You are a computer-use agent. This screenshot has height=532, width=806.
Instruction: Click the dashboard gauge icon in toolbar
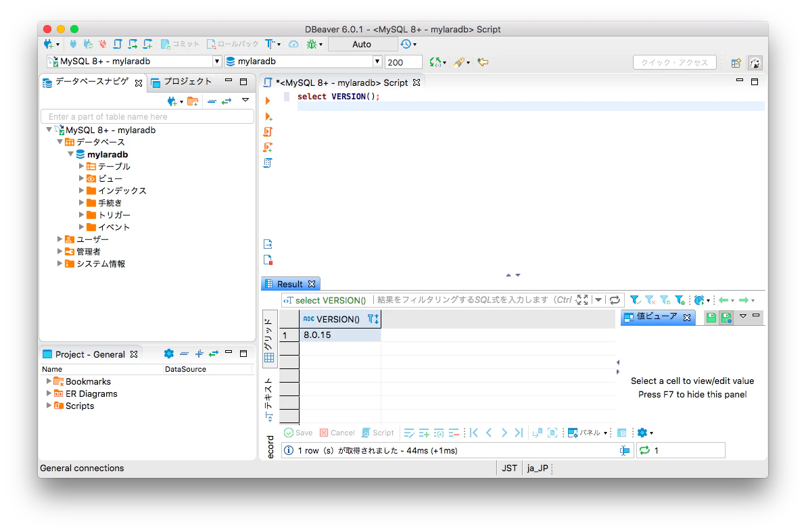293,44
